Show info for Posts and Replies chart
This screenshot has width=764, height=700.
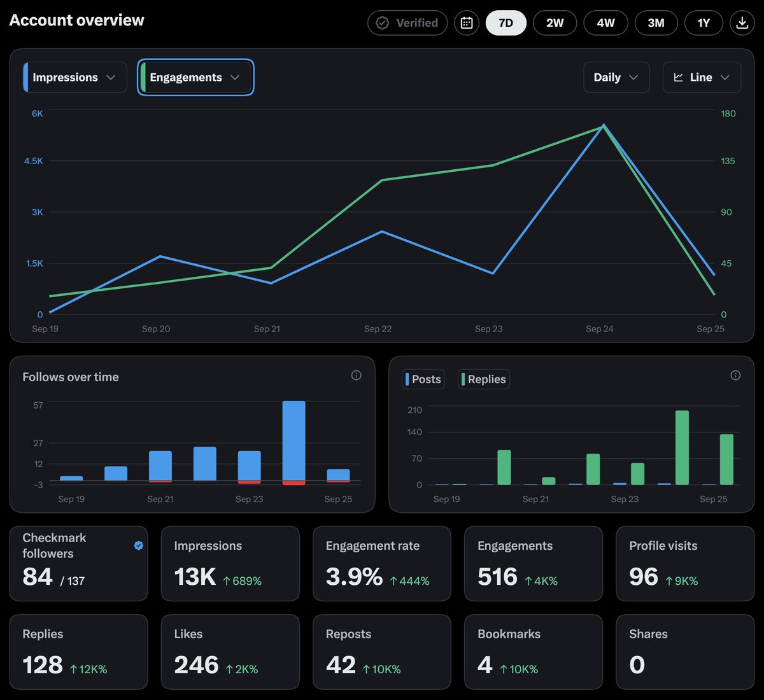pos(735,375)
